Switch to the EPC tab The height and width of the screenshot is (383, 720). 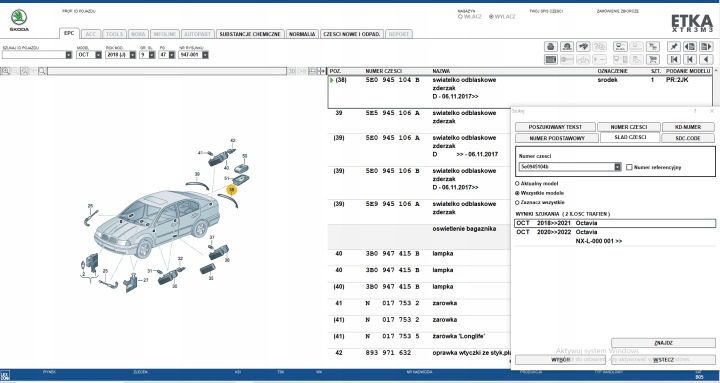pos(69,34)
